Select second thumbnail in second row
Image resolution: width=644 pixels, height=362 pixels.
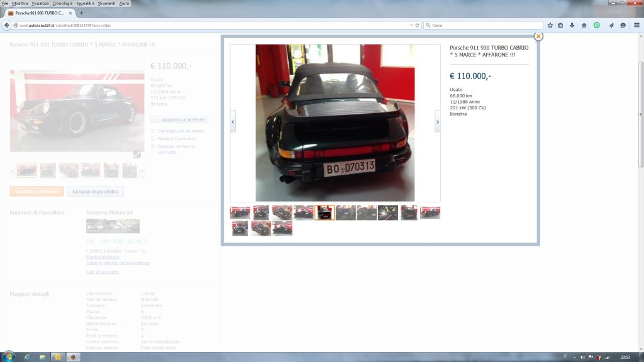tap(261, 228)
